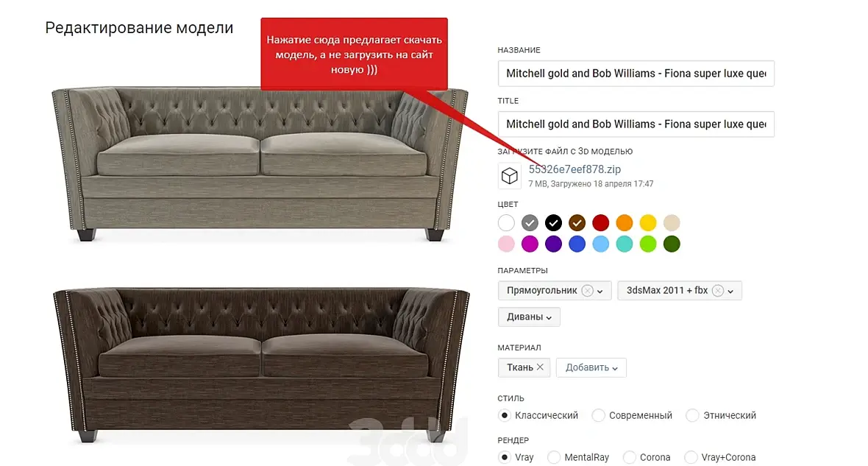Choose the MentalRay render option
This screenshot has width=868, height=466.
click(x=554, y=457)
